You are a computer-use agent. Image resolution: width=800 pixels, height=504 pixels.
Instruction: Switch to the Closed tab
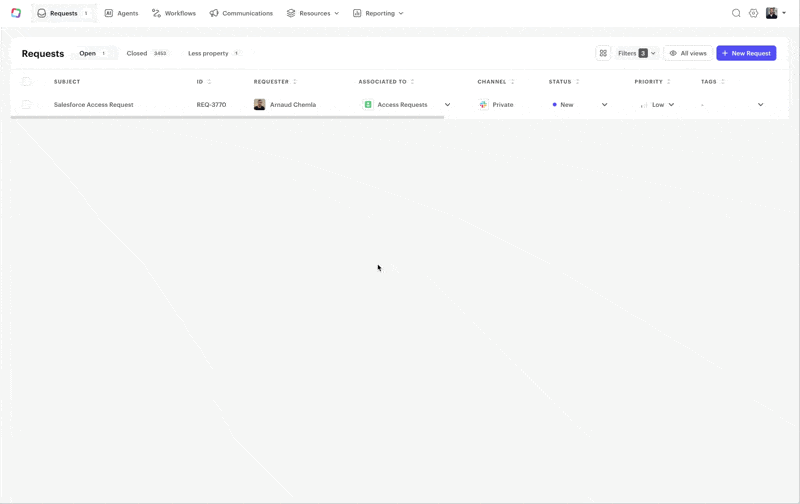(137, 53)
